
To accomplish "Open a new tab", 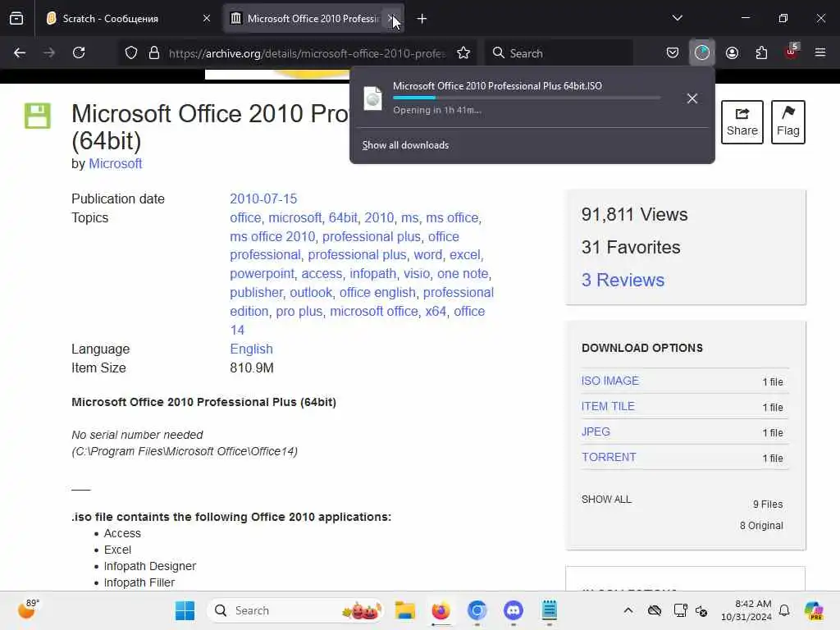I will pos(422,19).
